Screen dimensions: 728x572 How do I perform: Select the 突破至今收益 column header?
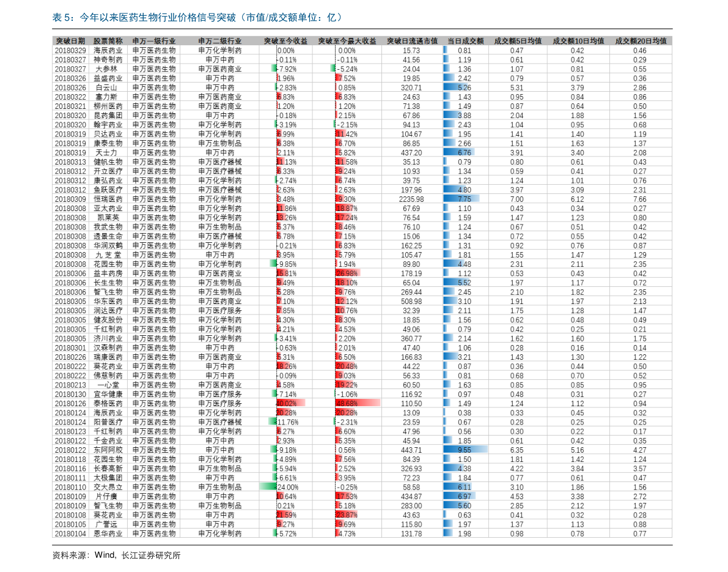pos(286,41)
